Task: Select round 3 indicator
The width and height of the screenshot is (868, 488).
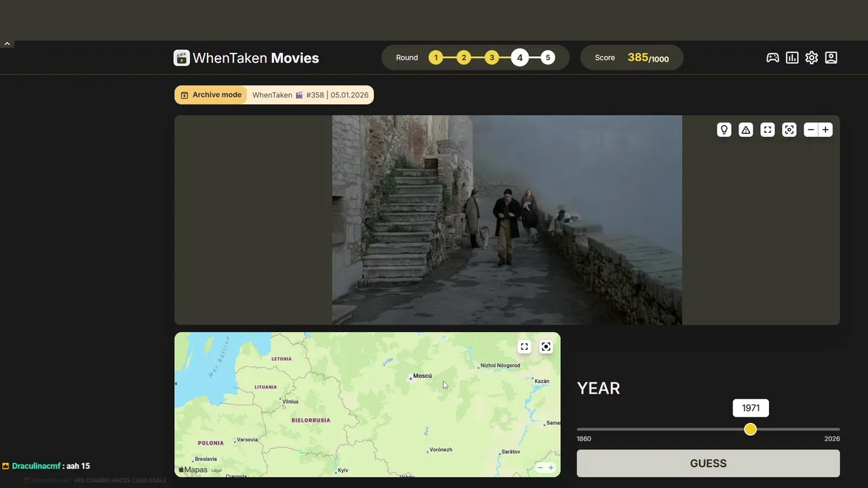Action: pos(492,58)
